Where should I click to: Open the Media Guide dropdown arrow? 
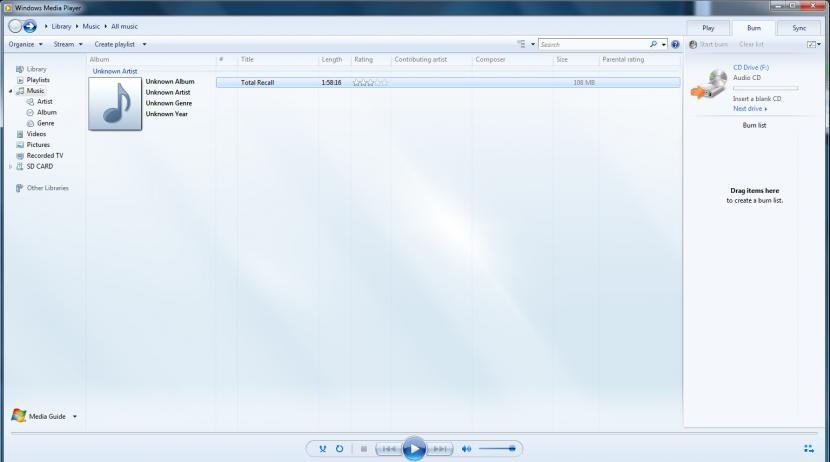(75, 416)
